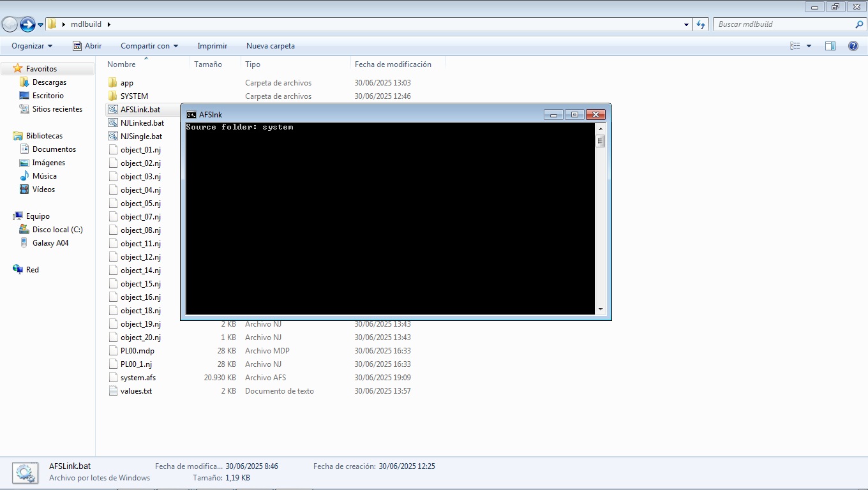Select the PL00_1.nj file

pos(136,364)
